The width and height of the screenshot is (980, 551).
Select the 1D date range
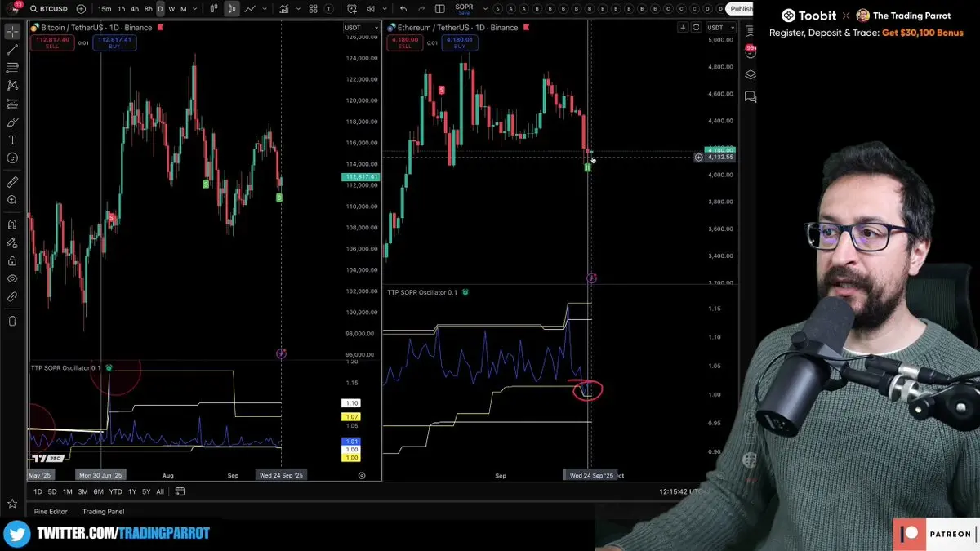pyautogui.click(x=38, y=491)
